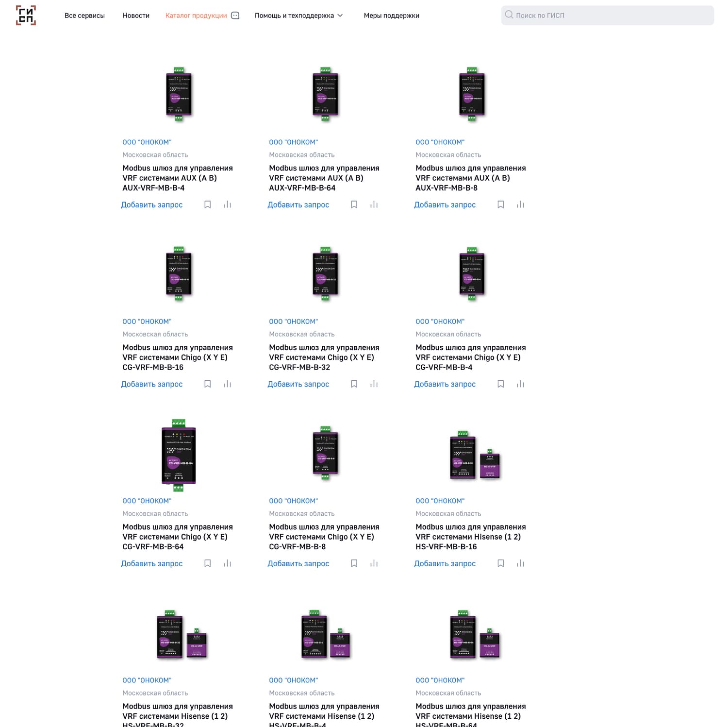This screenshot has width=728, height=727.
Task: Go to the Новости section
Action: pyautogui.click(x=136, y=16)
